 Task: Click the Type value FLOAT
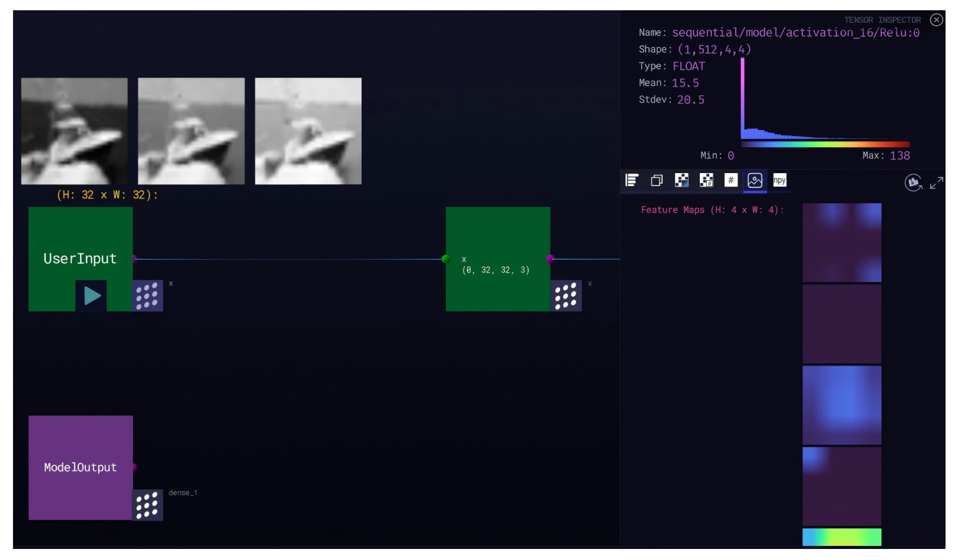click(689, 66)
